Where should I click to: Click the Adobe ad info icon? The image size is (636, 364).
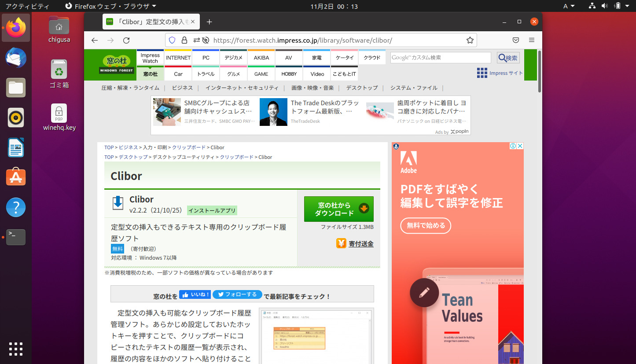click(x=513, y=146)
